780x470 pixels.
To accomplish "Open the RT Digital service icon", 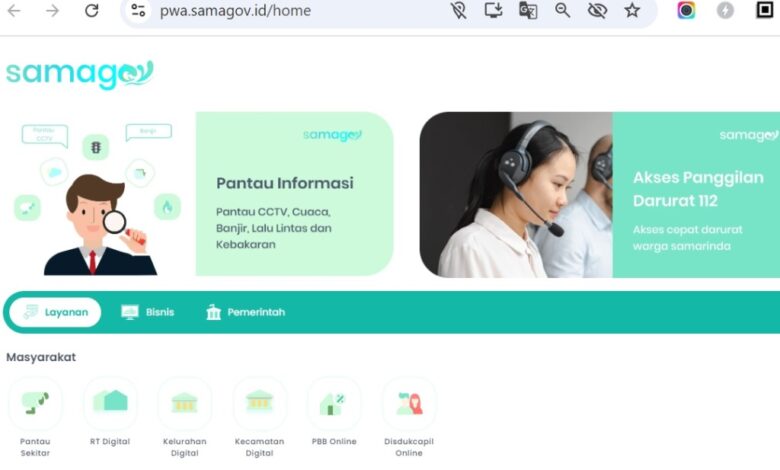I will tap(110, 403).
